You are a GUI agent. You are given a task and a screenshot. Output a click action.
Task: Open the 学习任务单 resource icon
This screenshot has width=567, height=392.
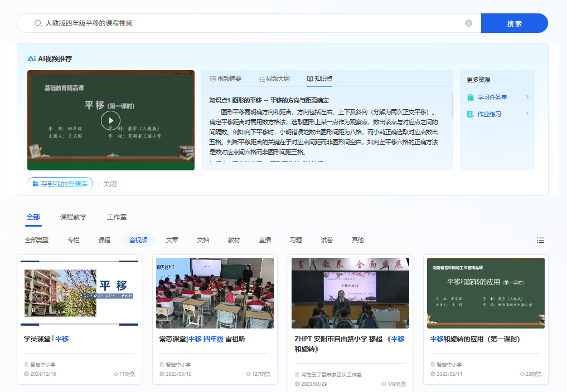click(x=470, y=97)
